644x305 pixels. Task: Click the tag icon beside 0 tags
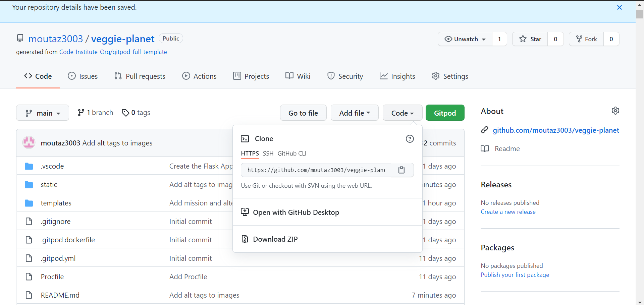125,113
